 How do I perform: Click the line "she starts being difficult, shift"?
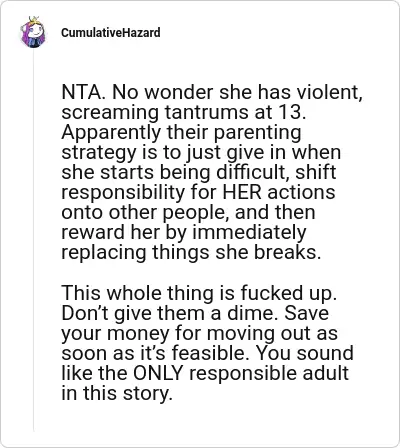(199, 172)
